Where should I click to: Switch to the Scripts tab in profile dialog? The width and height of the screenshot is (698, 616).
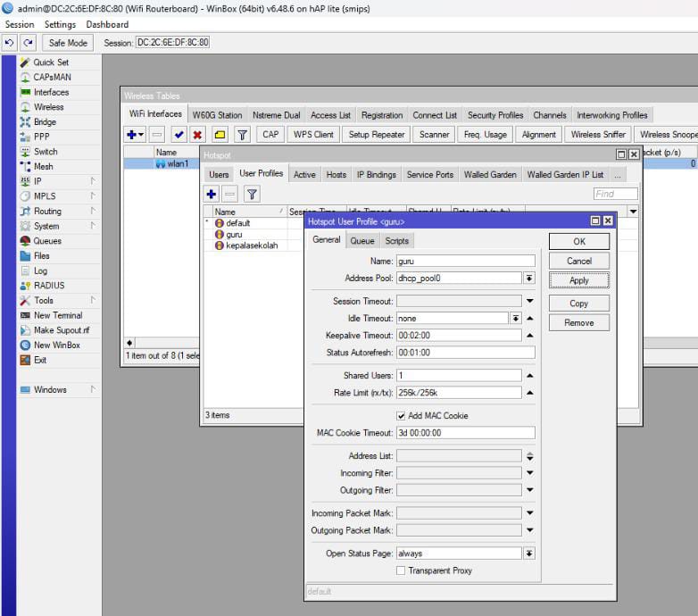click(x=396, y=241)
